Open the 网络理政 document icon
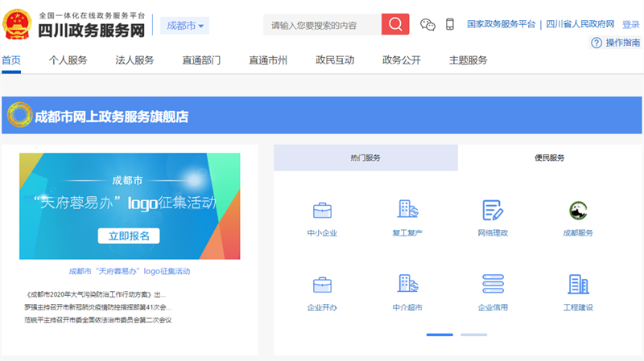The width and height of the screenshot is (644, 361). (x=493, y=211)
